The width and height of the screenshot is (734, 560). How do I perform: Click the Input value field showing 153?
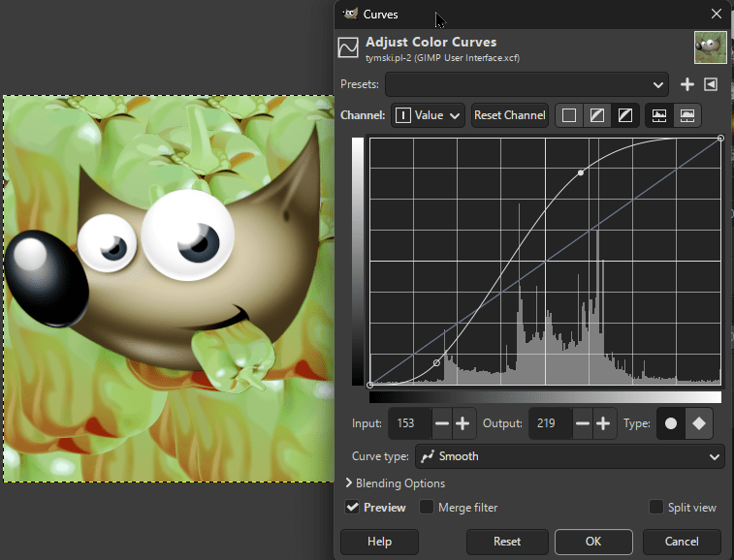click(410, 423)
